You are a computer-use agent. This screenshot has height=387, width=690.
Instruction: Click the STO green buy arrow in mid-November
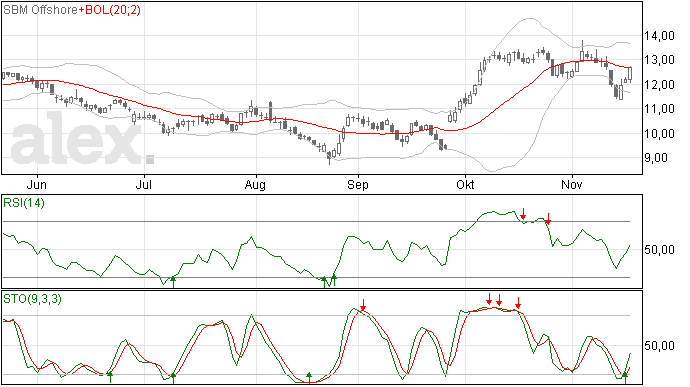pyautogui.click(x=625, y=378)
